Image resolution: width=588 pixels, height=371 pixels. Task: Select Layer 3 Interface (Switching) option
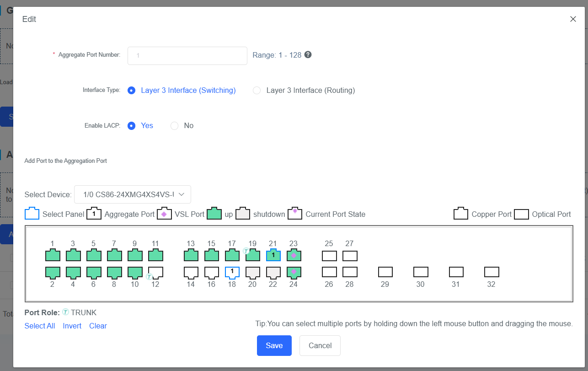[x=132, y=91]
